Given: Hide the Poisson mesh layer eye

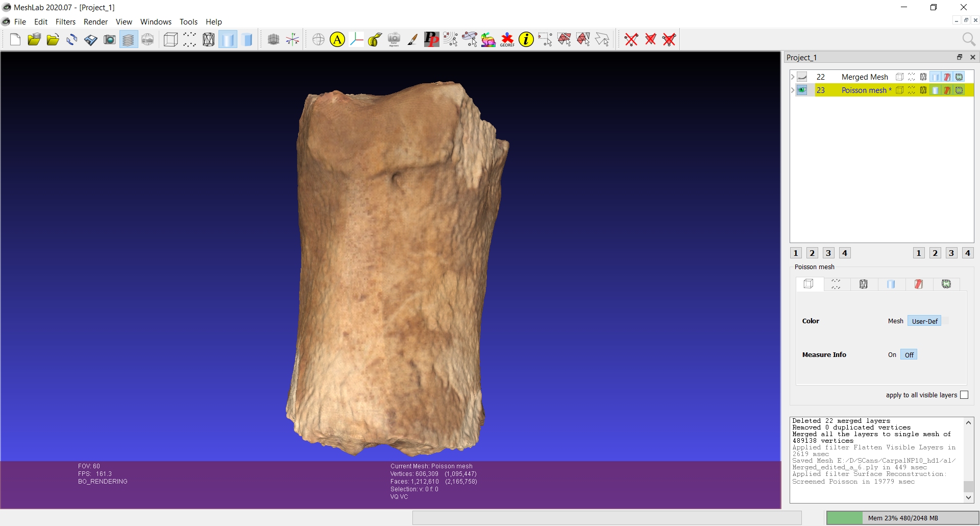Looking at the screenshot, I should tap(802, 90).
